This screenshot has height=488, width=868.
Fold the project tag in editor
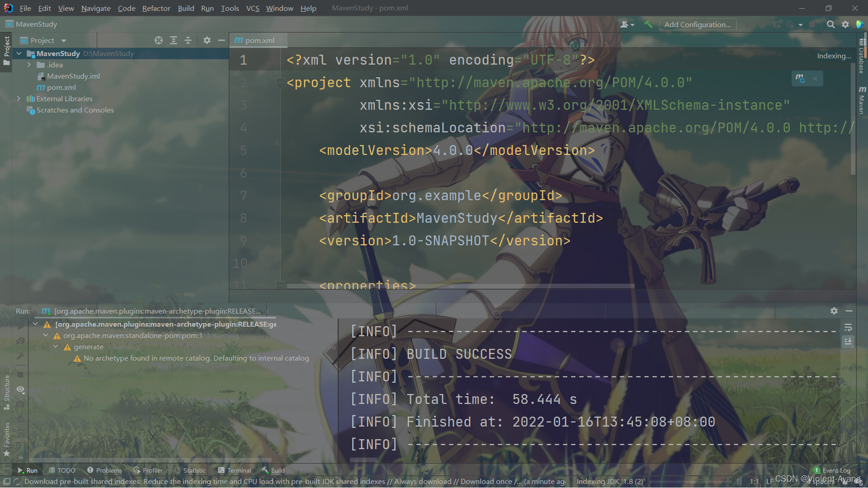(280, 82)
